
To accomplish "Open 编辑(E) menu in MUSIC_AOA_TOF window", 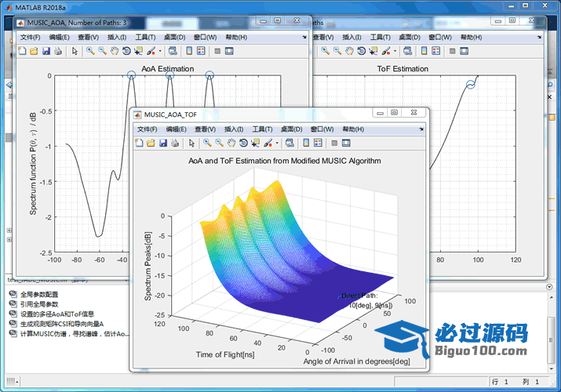I will click(x=176, y=129).
